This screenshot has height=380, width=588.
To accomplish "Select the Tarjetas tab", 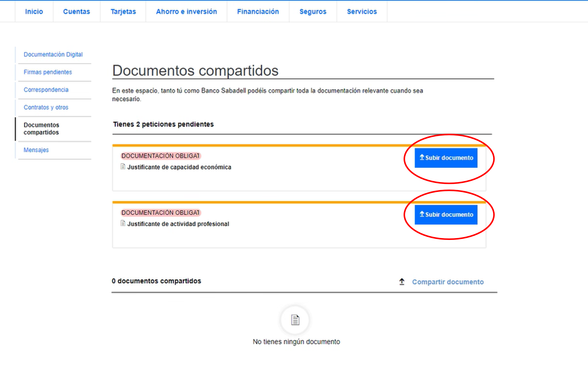I will (123, 11).
